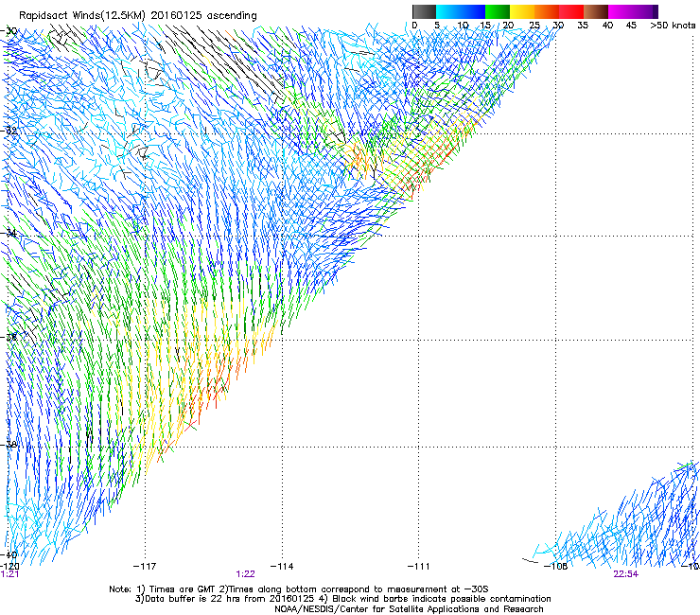Click the yellow 20-25 knots legend segment
700x615 pixels.
[x=522, y=11]
